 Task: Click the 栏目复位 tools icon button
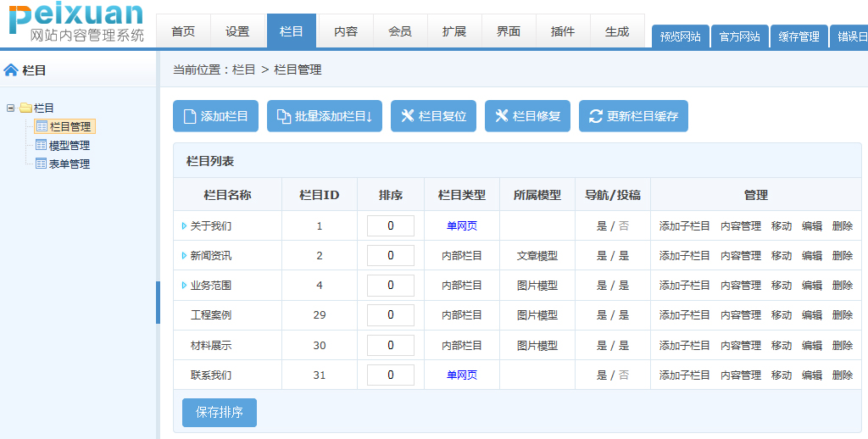[x=408, y=117]
